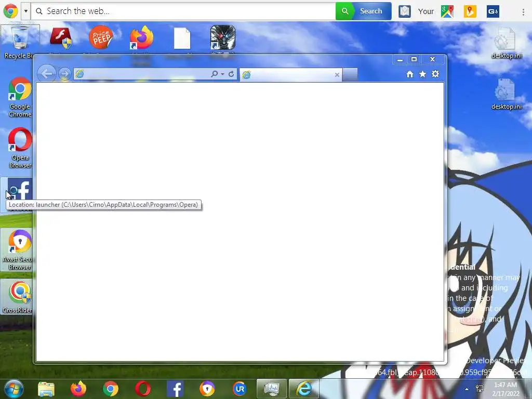The image size is (532, 399).
Task: Launch UR Browser from the taskbar
Action: tap(240, 389)
